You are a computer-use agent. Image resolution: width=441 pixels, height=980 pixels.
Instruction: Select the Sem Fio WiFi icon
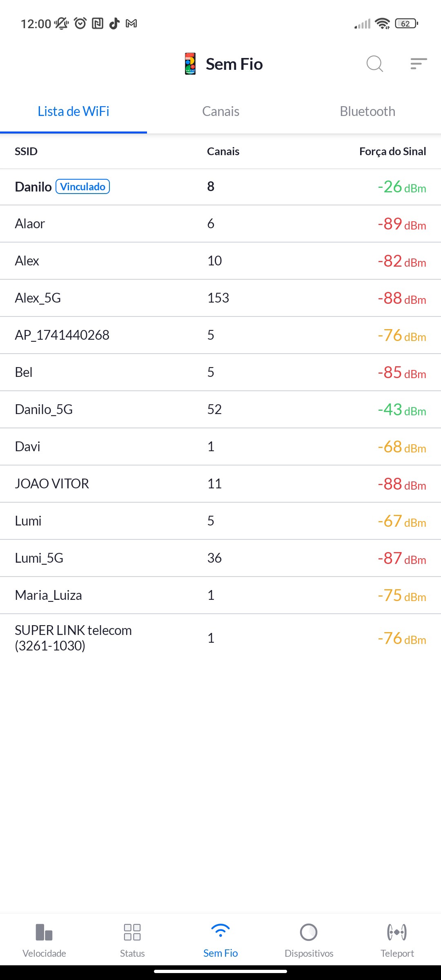coord(220,931)
